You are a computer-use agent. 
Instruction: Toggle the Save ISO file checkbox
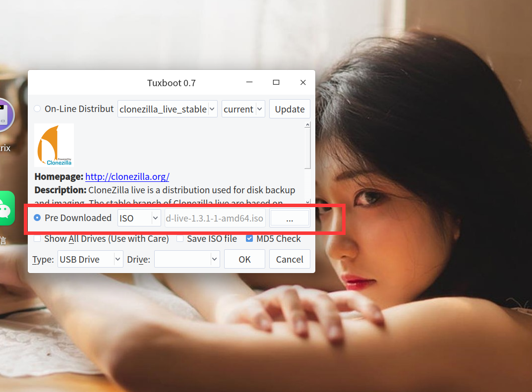click(180, 238)
